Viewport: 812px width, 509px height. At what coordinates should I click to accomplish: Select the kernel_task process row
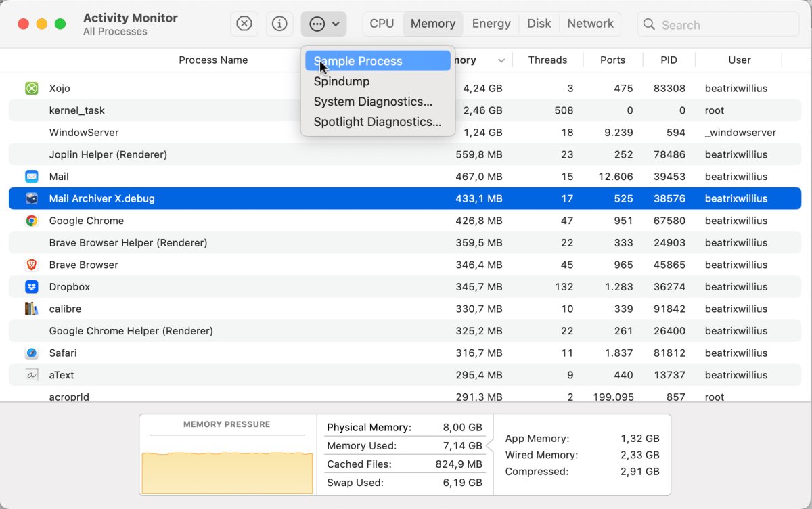(203, 110)
